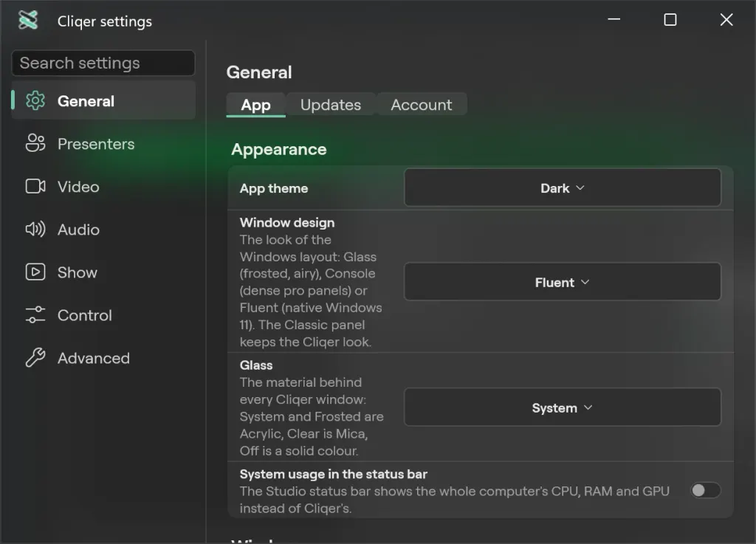Switch to the Updates tab
Image resolution: width=756 pixels, height=544 pixels.
pos(331,105)
